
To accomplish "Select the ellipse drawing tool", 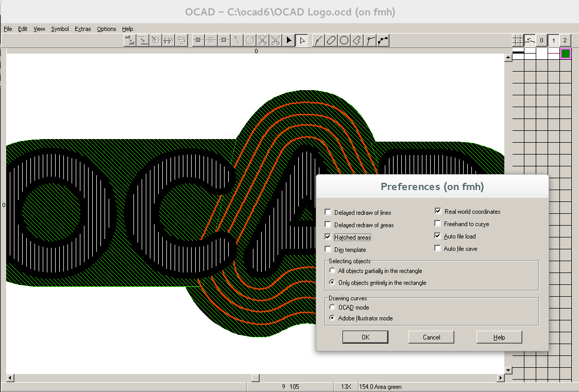I will 331,40.
